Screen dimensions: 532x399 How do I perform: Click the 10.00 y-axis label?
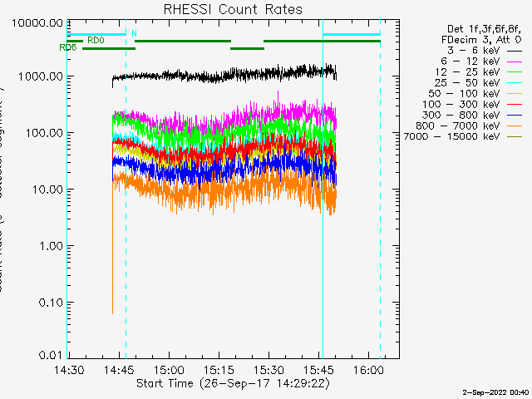pos(47,190)
